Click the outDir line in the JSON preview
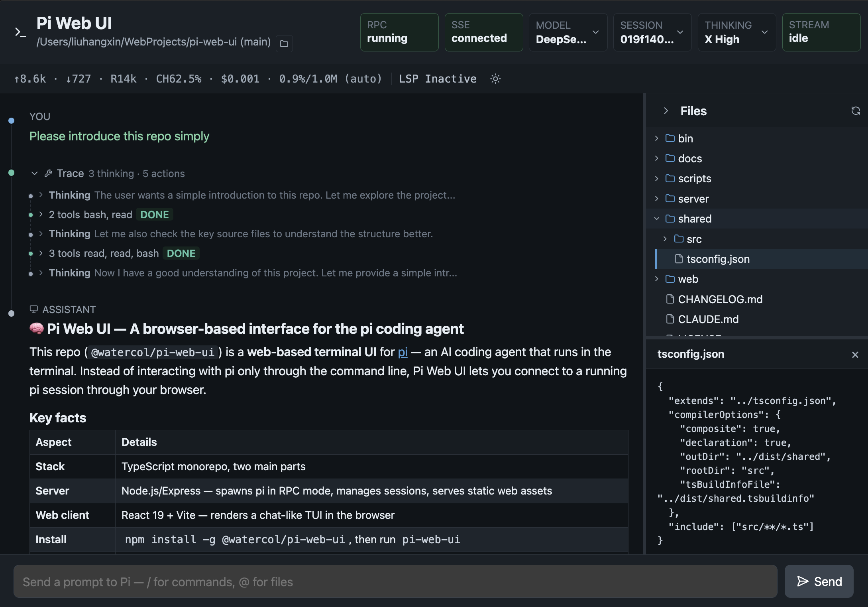Screen dimensions: 868x607 [755, 457]
